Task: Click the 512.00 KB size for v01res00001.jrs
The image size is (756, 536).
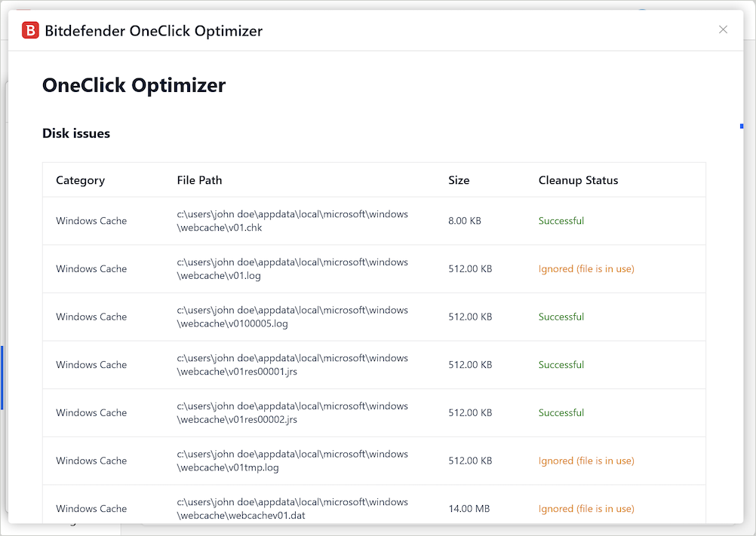Action: [x=470, y=365]
